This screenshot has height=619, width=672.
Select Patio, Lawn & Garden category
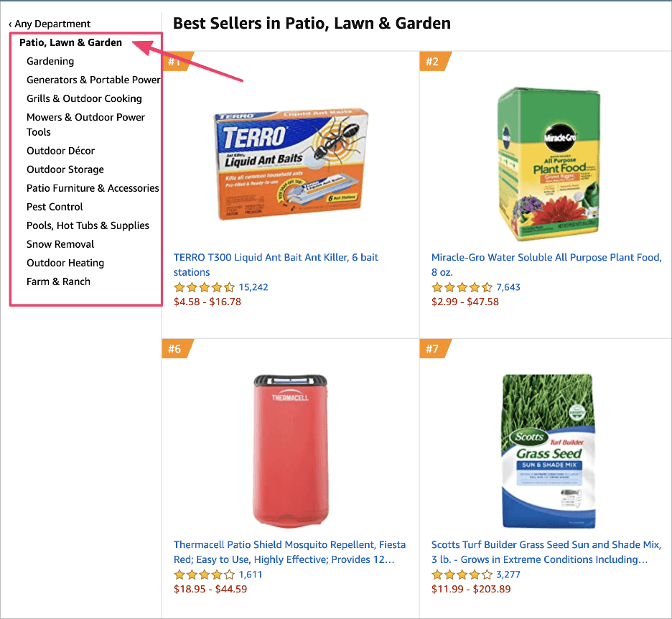pyautogui.click(x=70, y=42)
